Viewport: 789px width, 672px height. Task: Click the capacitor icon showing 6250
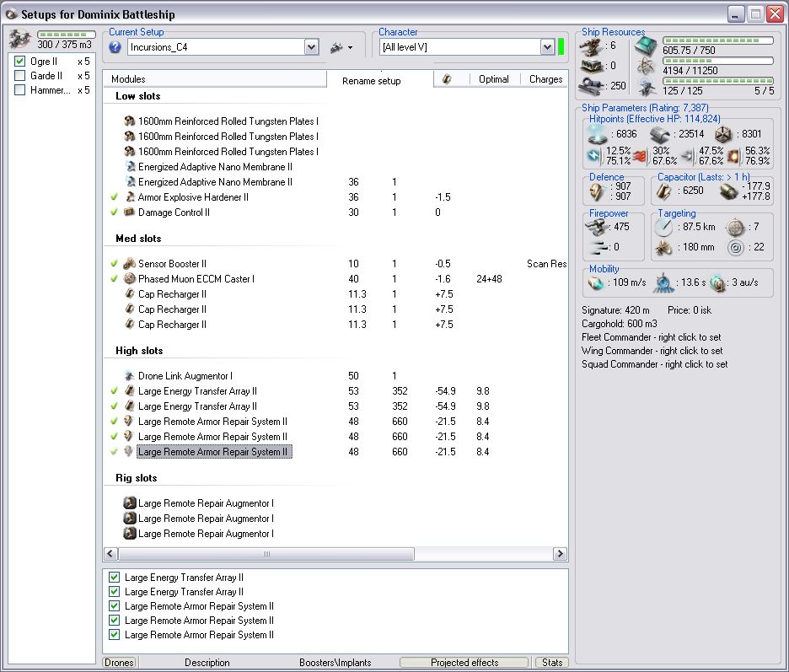coord(664,191)
